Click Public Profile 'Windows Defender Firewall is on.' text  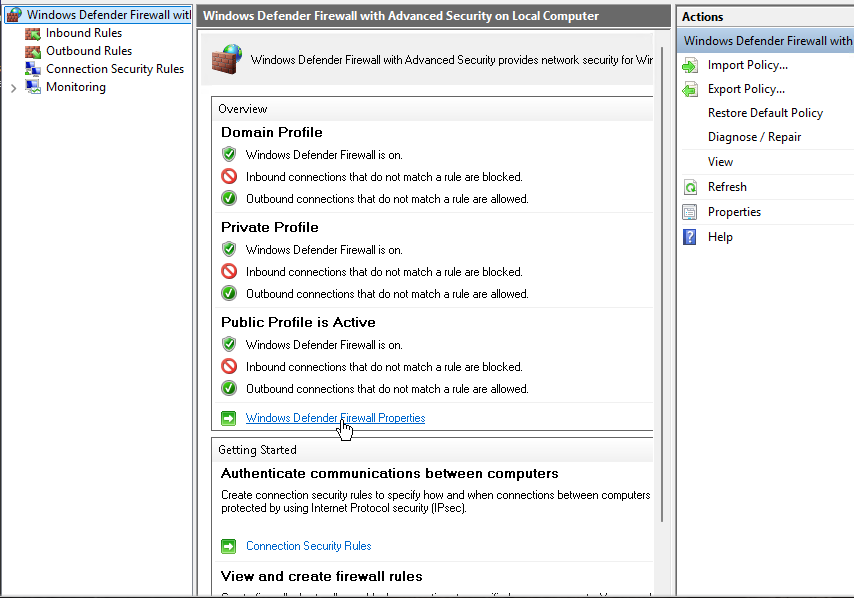324,345
